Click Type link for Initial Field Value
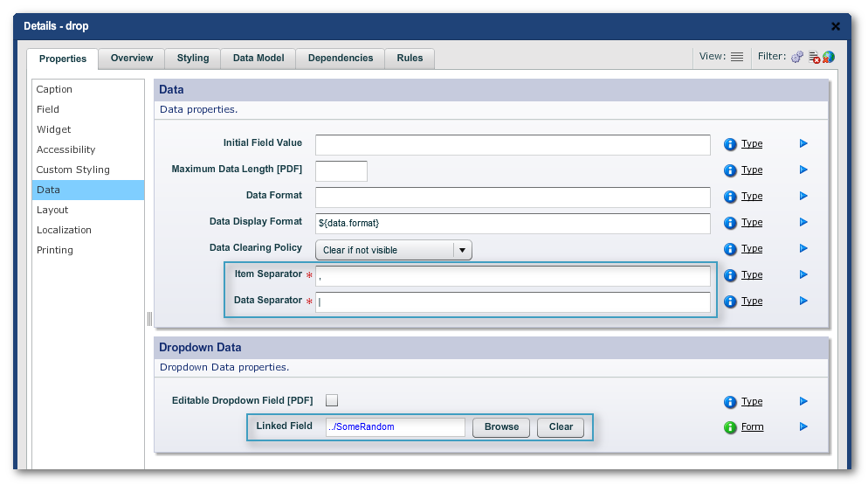Image resolution: width=868 pixels, height=492 pixels. click(752, 143)
